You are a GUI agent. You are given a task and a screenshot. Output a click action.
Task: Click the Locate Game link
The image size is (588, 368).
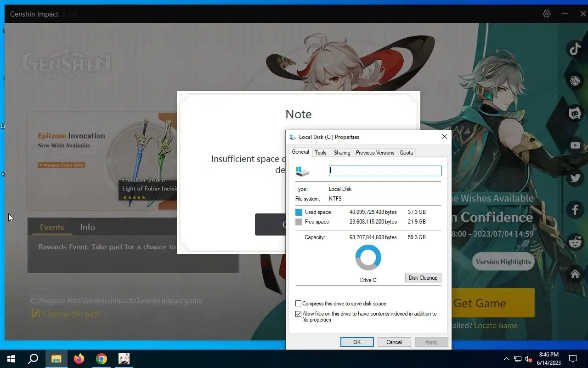[496, 325]
